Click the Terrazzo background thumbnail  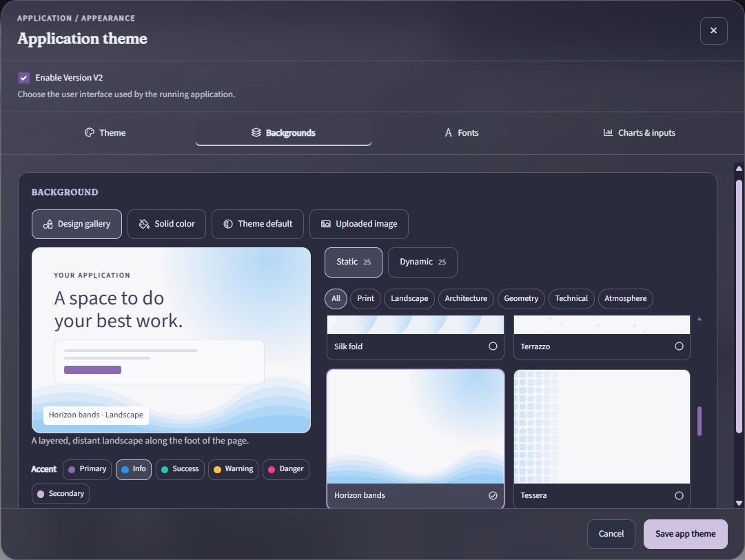click(x=602, y=325)
